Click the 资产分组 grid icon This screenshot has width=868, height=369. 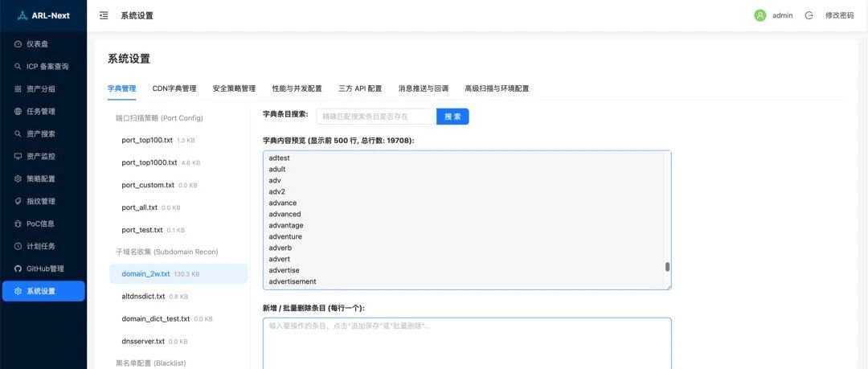coord(18,88)
